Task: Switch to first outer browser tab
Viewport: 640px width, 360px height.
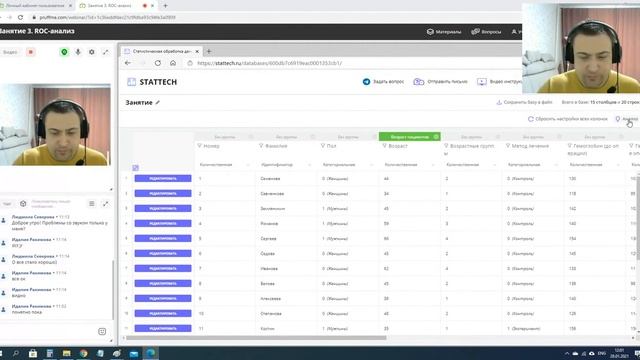Action: (35, 6)
